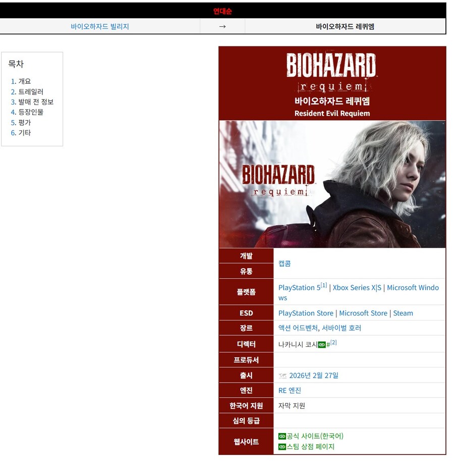
Task: Open the Microsoft Store link
Action: pos(363,313)
